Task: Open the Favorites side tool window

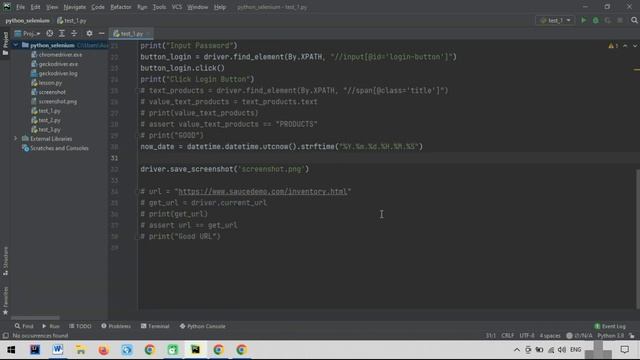Action: 5,301
